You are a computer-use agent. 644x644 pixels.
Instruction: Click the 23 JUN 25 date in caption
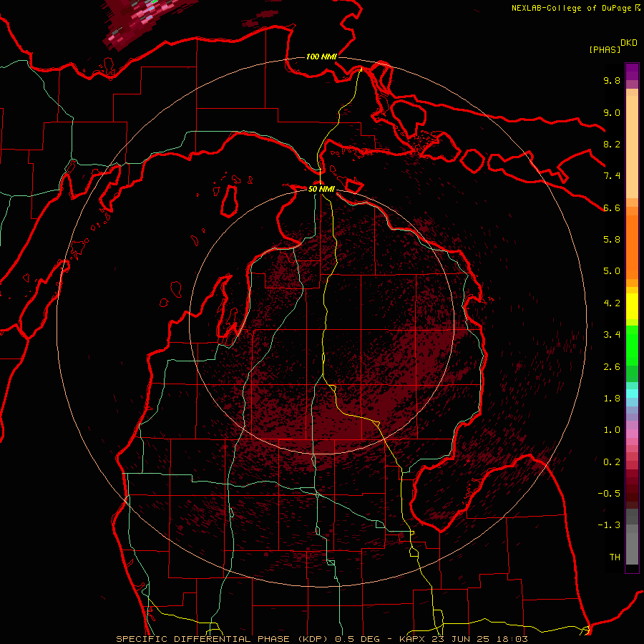pyautogui.click(x=460, y=639)
